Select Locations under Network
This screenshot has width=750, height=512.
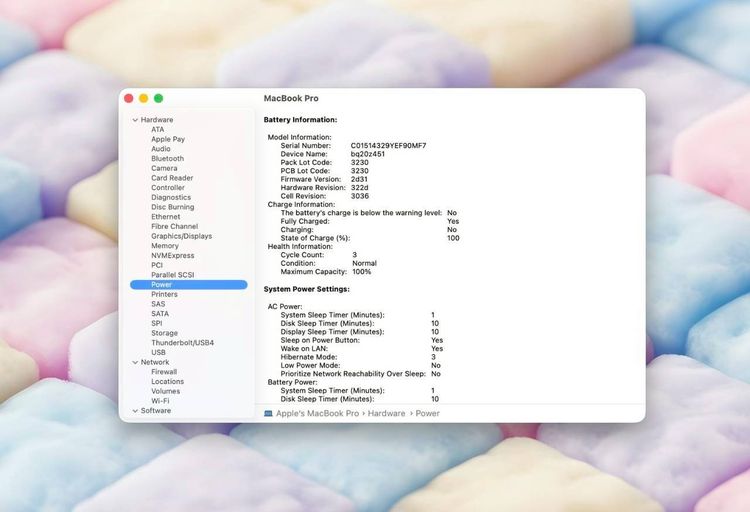(x=167, y=381)
